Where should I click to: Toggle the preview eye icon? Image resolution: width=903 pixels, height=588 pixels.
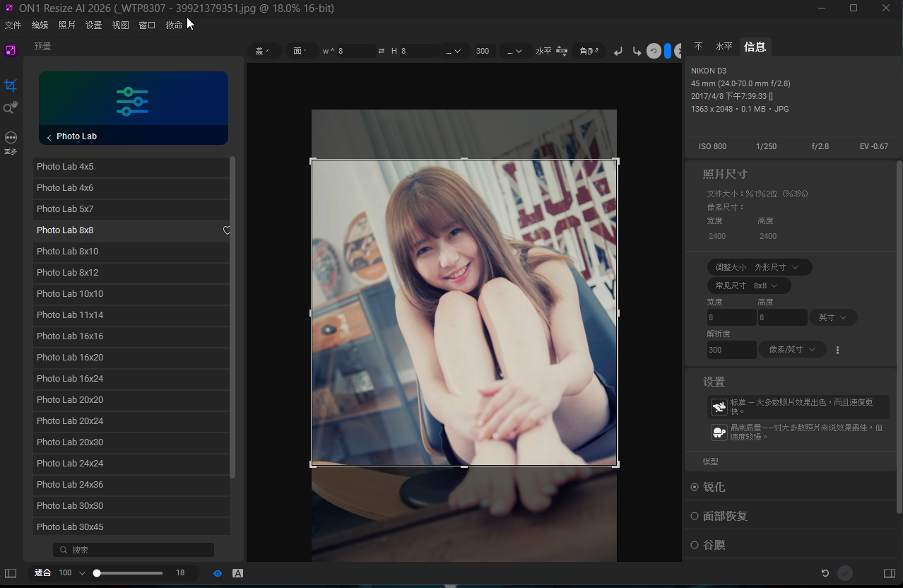click(218, 573)
